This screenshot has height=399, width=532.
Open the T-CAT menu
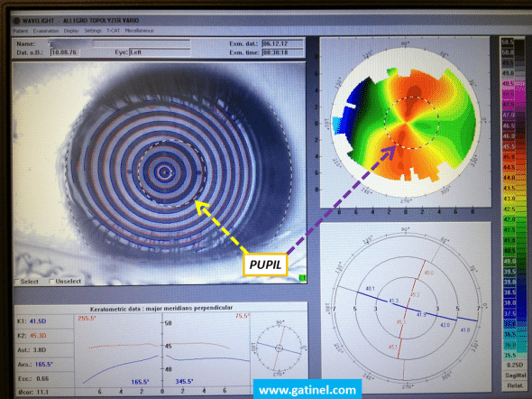click(113, 31)
